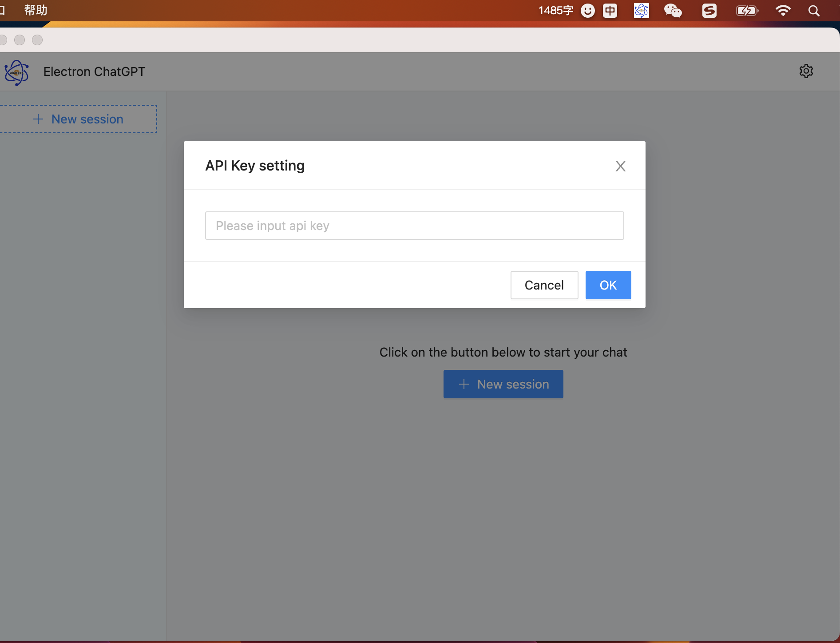Click the Electron ChatGPT logo icon
This screenshot has height=643, width=840.
pyautogui.click(x=17, y=72)
